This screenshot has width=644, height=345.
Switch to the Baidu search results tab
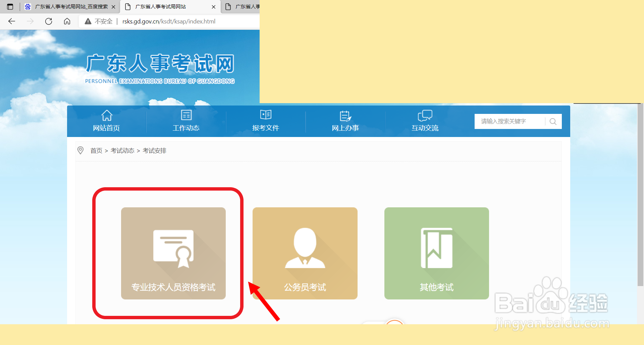tap(70, 7)
